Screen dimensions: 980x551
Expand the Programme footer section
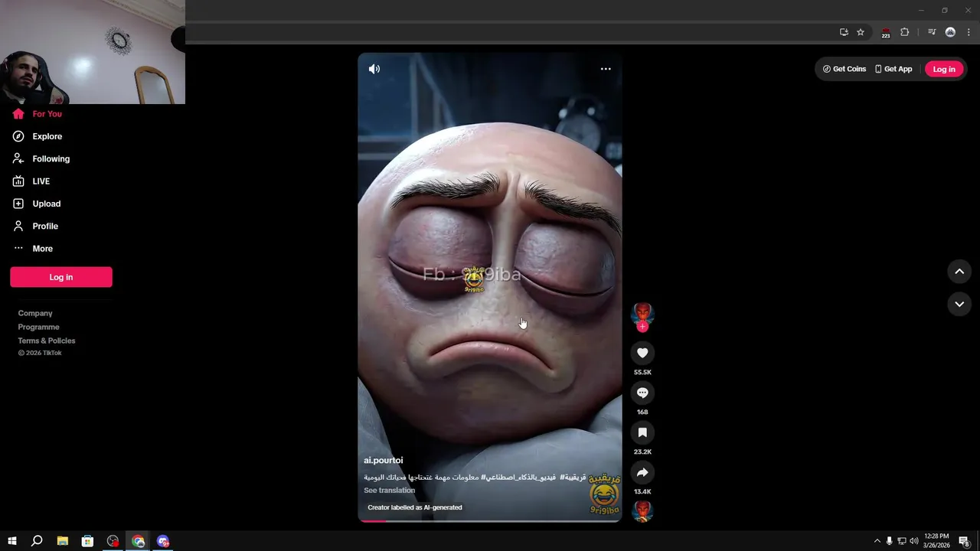[39, 327]
